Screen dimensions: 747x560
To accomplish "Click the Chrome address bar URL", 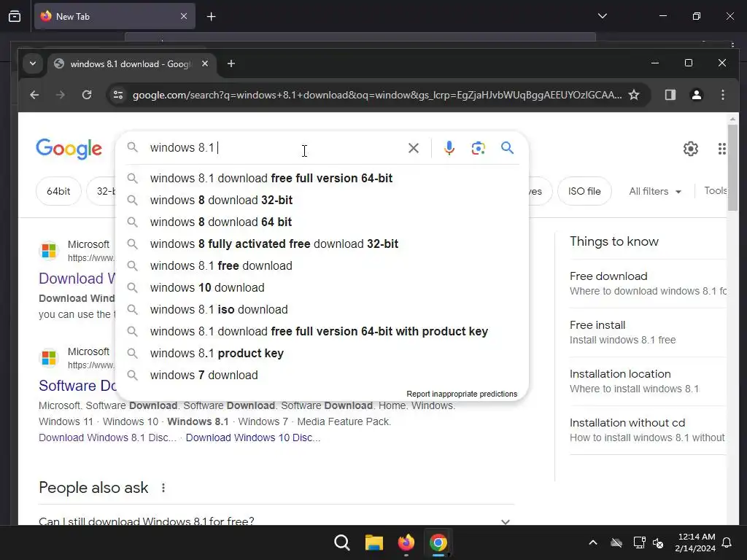I will point(377,95).
